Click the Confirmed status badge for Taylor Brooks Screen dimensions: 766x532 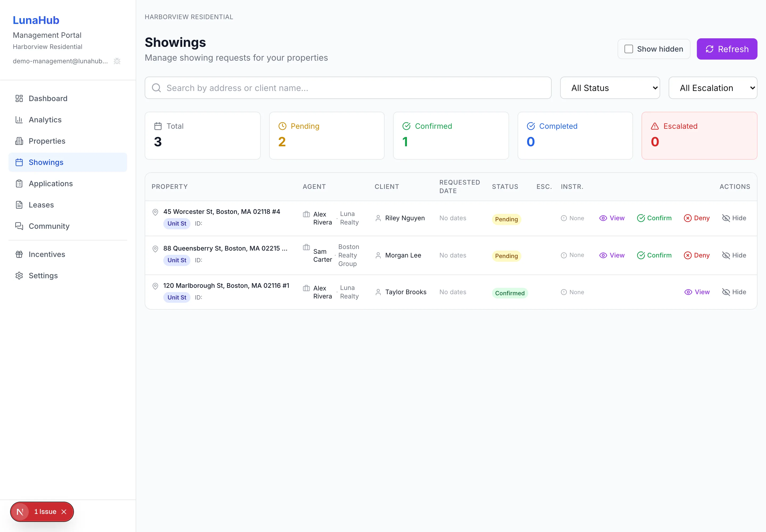tap(510, 293)
